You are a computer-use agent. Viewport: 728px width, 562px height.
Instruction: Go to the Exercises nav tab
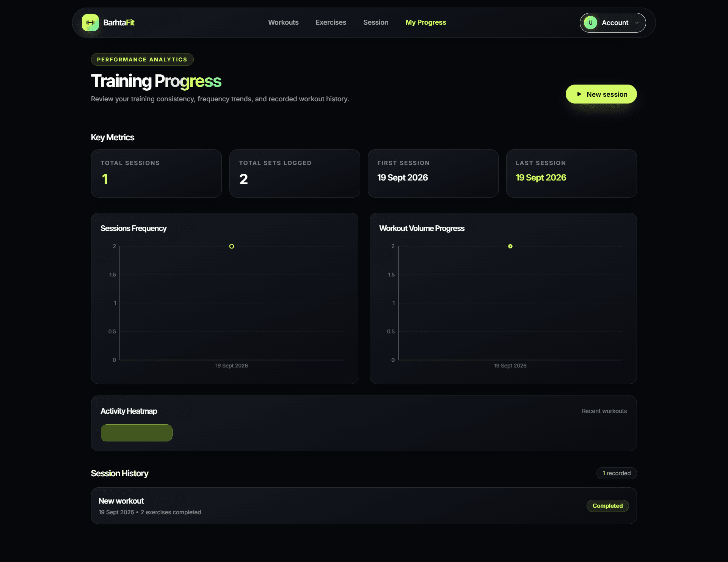[x=331, y=22]
